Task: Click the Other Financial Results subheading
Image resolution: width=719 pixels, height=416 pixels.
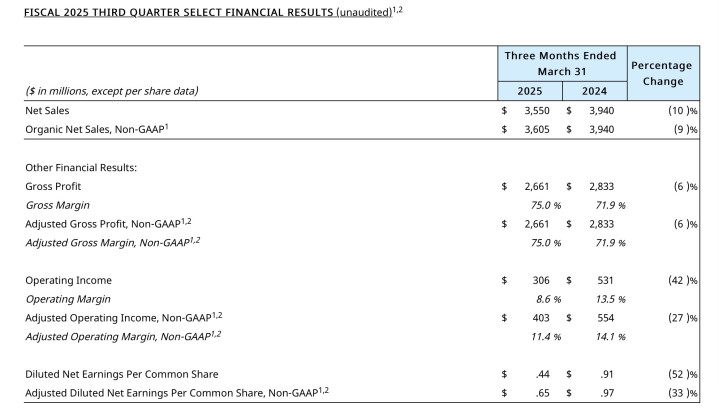Action: pos(81,167)
